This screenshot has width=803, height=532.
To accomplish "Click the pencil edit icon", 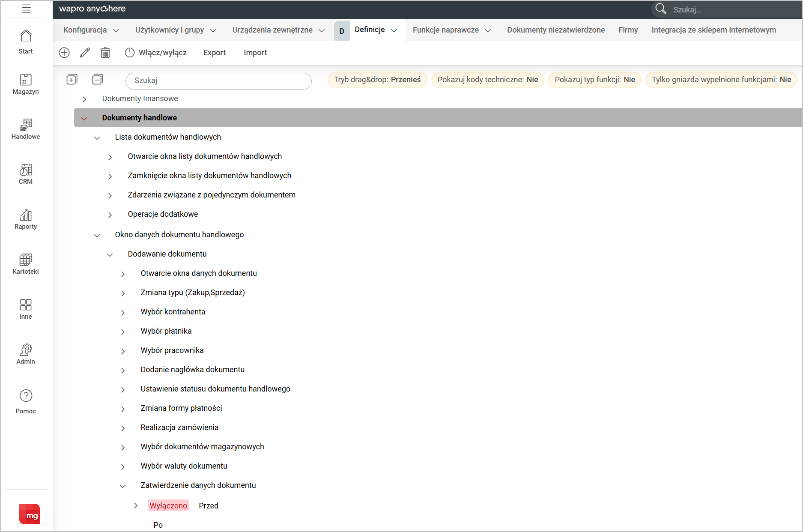I will tap(85, 53).
